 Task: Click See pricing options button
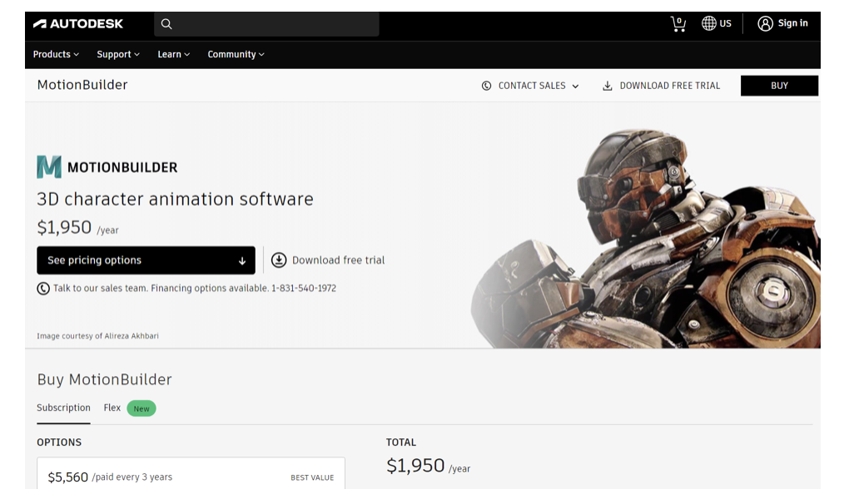tap(146, 260)
